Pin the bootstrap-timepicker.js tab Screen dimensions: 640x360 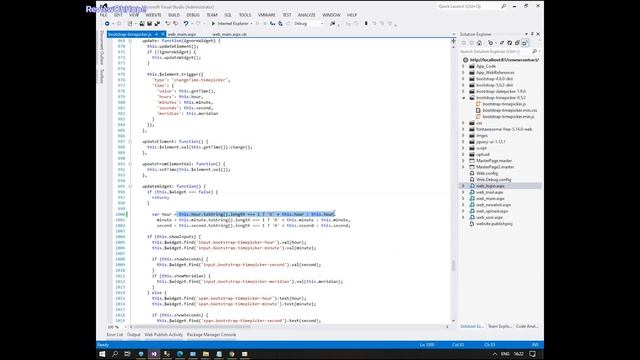tap(157, 34)
